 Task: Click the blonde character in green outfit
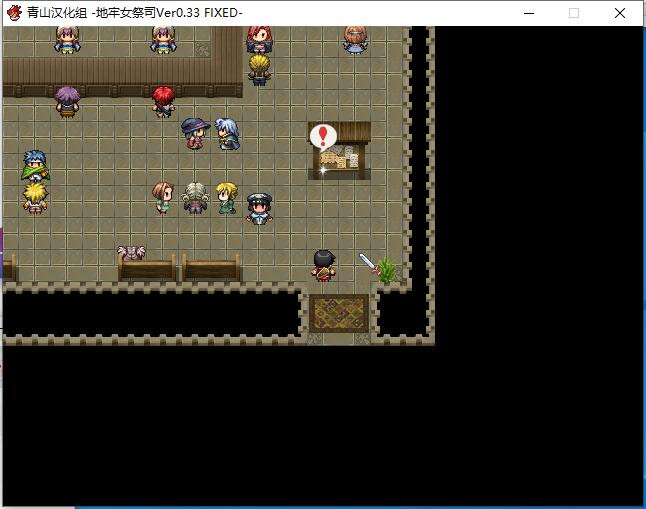[x=226, y=198]
